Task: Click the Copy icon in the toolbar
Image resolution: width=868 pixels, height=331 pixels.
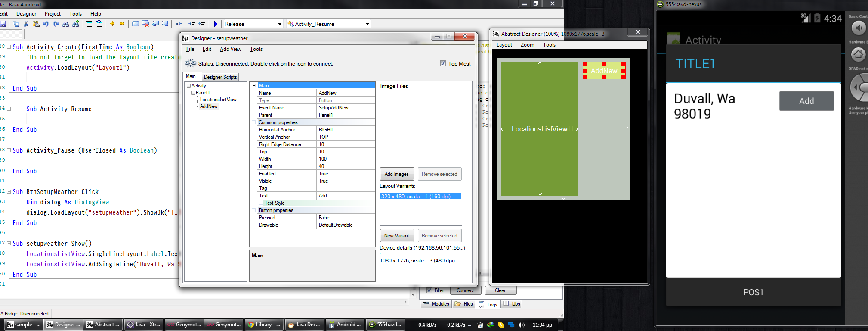Action: point(16,24)
